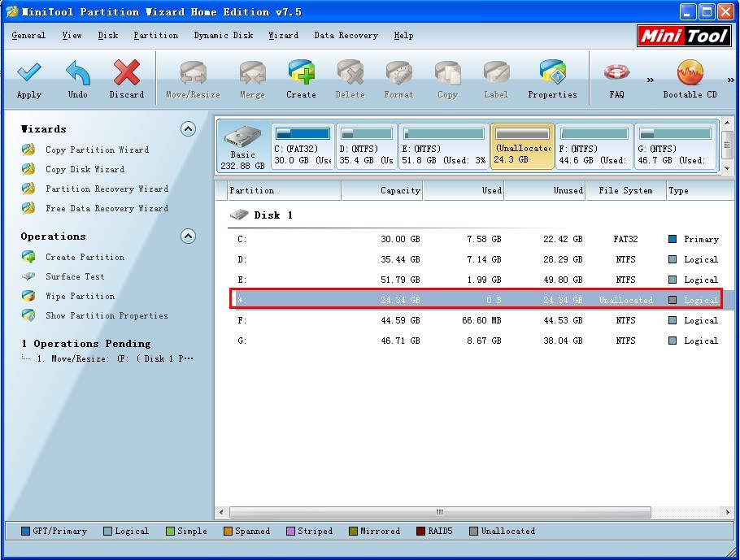Select D: NTFS block in disk map

click(367, 145)
